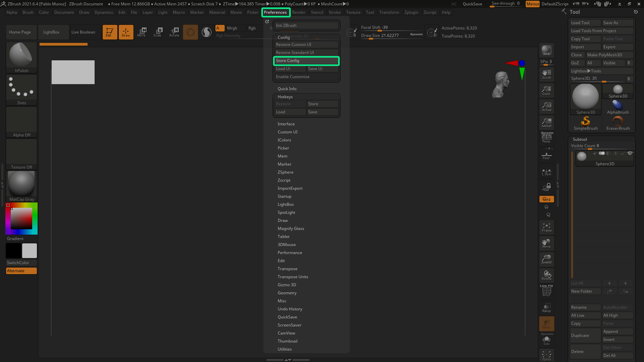Screen dimensions: 644x362
Task: Select the SimpleBrush tool
Action: click(x=586, y=123)
